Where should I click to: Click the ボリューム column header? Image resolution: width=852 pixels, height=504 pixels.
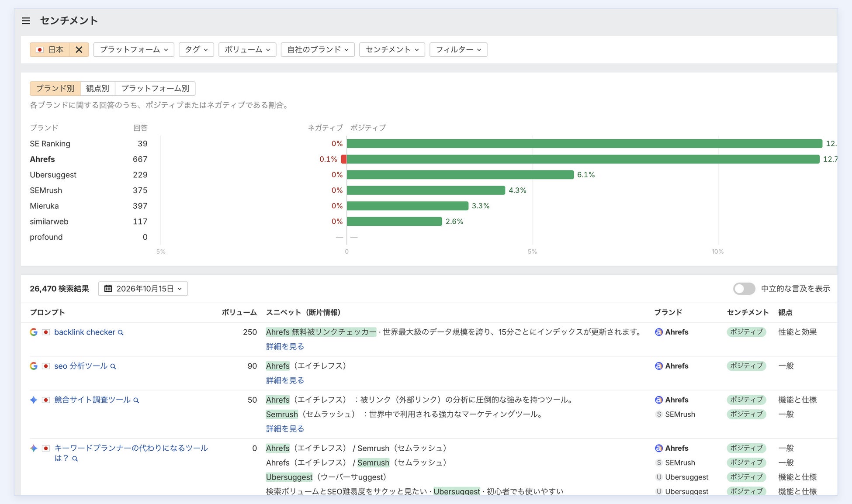point(239,313)
